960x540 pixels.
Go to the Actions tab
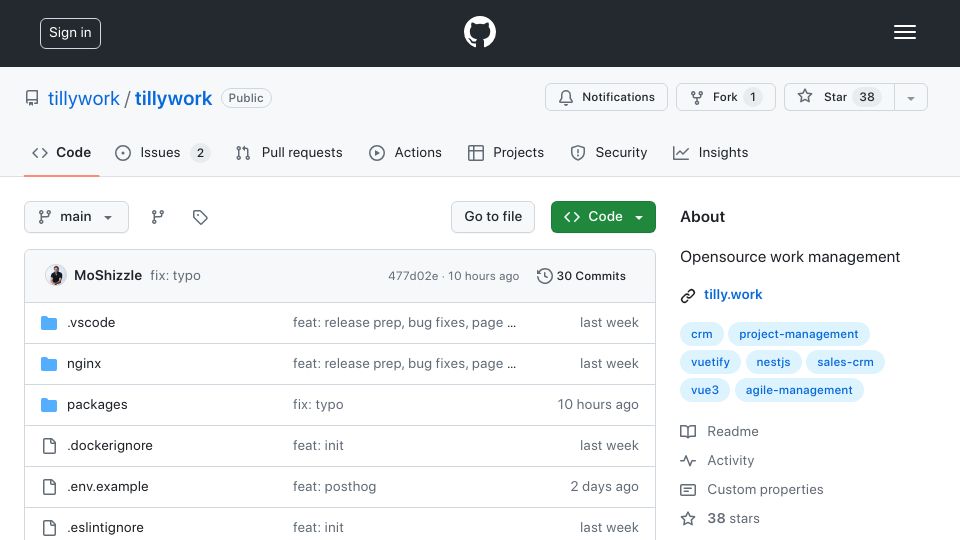405,152
